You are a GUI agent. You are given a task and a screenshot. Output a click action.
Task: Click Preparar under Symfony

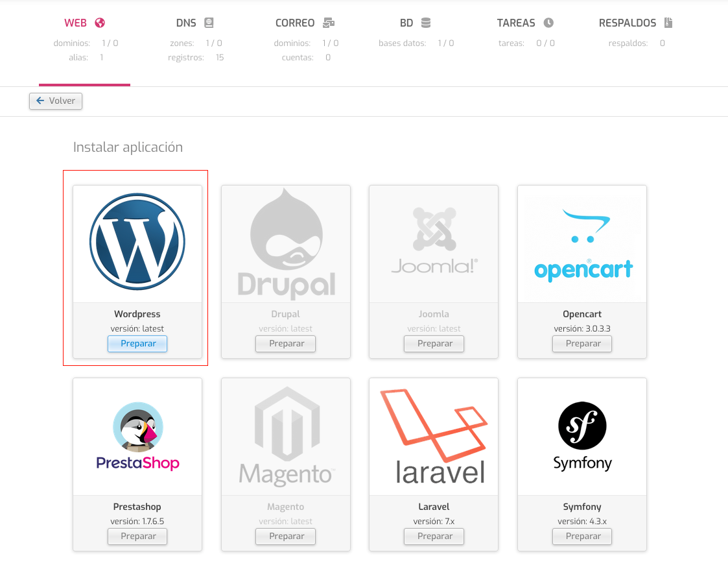tap(582, 537)
